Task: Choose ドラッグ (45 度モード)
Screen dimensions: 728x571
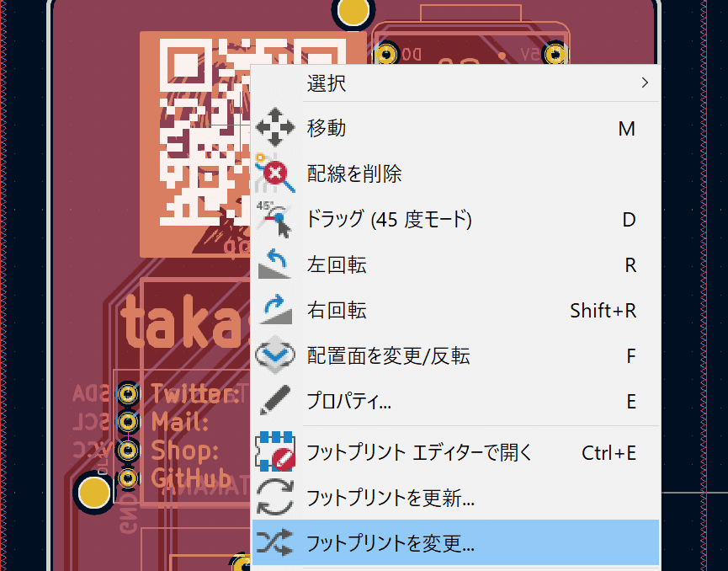Action: pyautogui.click(x=455, y=219)
